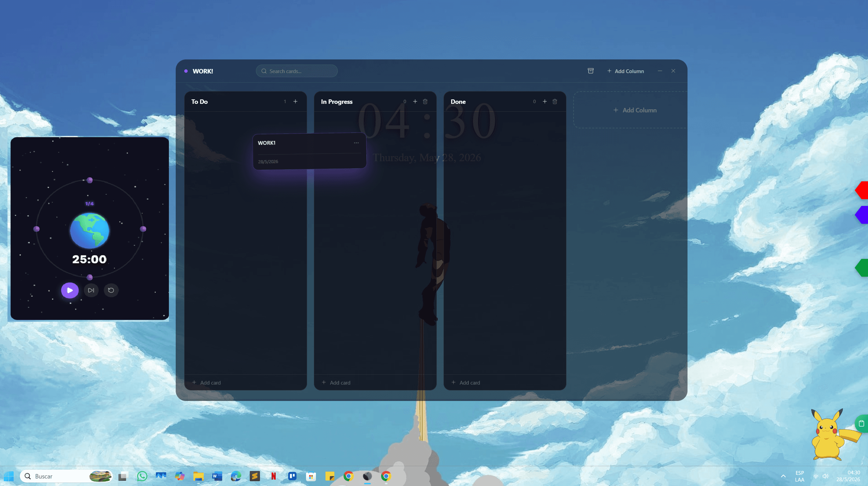Viewport: 868px width, 486px height.
Task: Open the volume control in system tray
Action: click(x=825, y=476)
